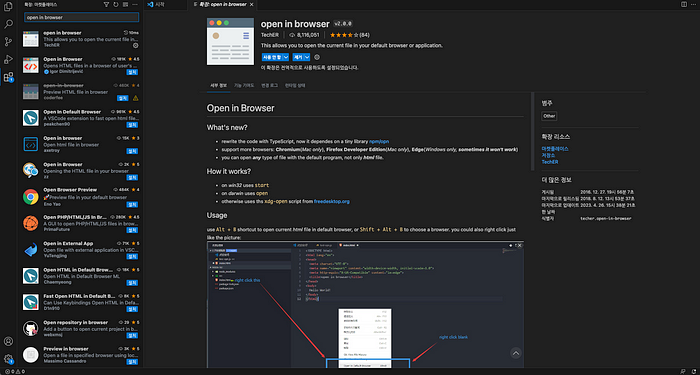Screen dimensions: 700x375
Task: Click gear icon on TechER list item
Action: click(136, 46)
